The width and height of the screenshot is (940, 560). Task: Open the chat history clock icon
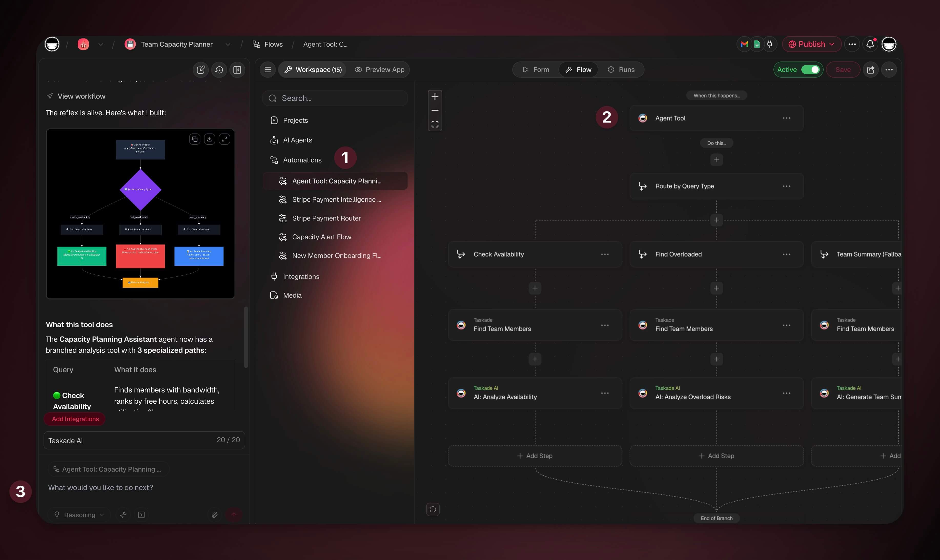219,70
